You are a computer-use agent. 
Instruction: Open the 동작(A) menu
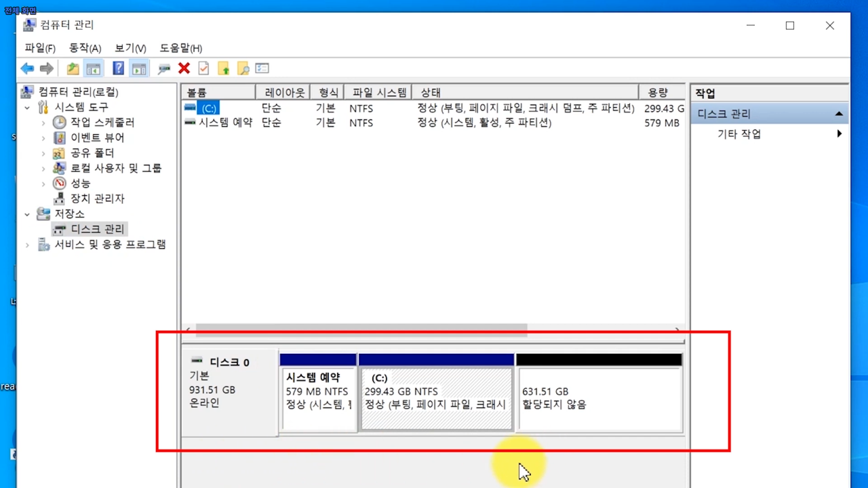(x=85, y=48)
